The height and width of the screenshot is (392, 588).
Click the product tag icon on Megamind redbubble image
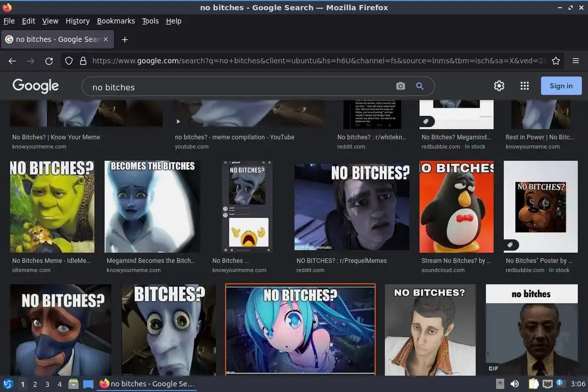[426, 121]
